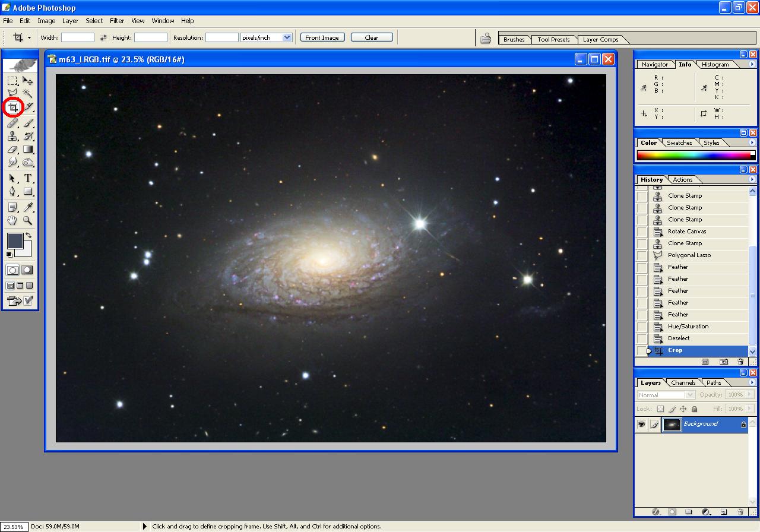Set history brush source beside Rotate Canvas
The height and width of the screenshot is (532, 760).
[x=642, y=232]
